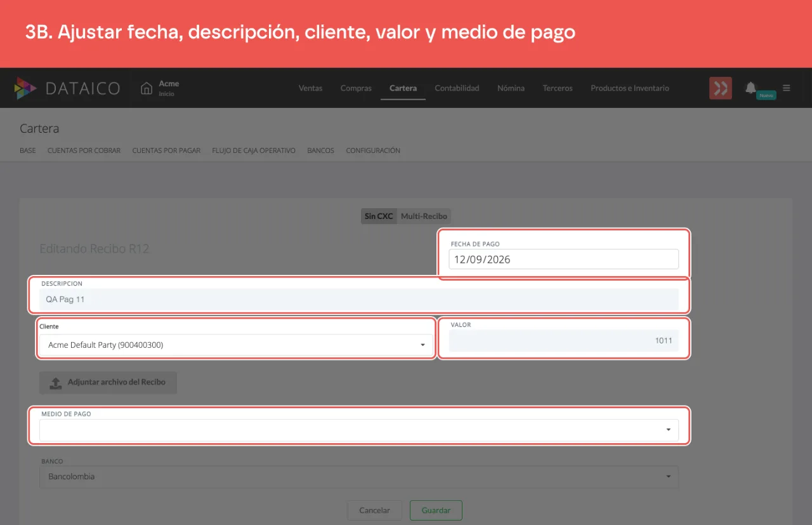Select the Cartera menu
The height and width of the screenshot is (525, 812).
403,88
